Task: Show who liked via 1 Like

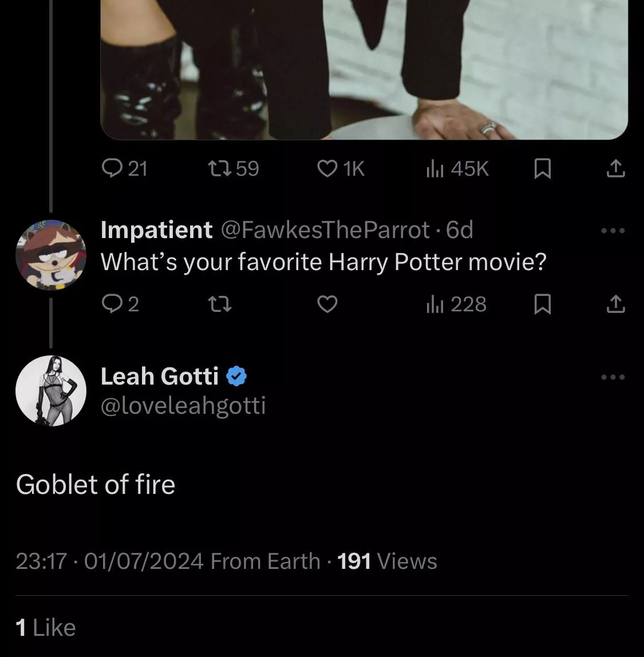Action: tap(46, 628)
